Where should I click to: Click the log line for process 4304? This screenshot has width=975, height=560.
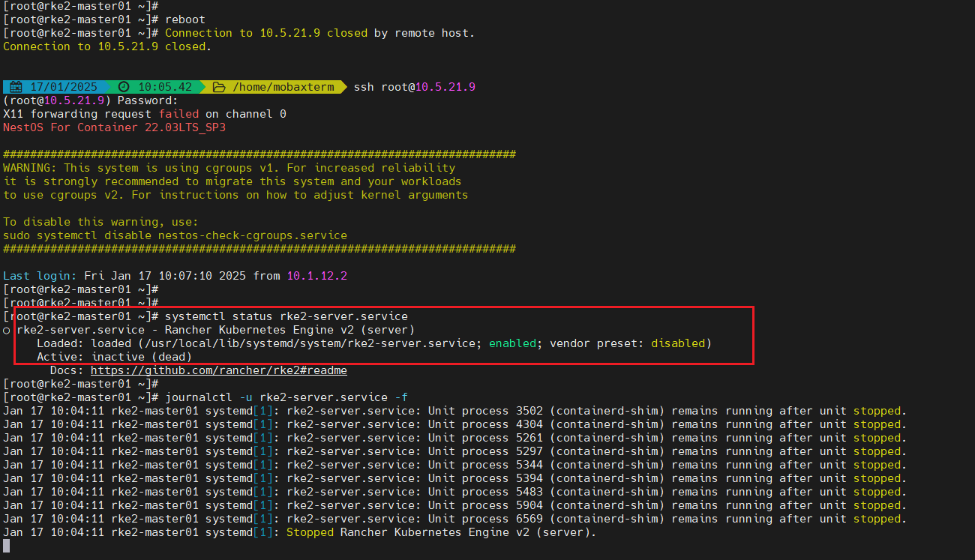(x=455, y=424)
